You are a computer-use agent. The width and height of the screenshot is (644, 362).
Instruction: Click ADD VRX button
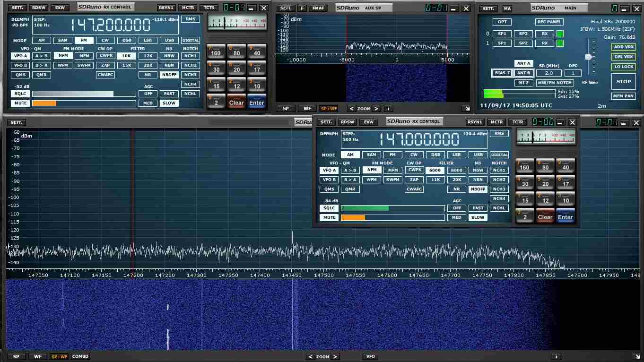624,47
